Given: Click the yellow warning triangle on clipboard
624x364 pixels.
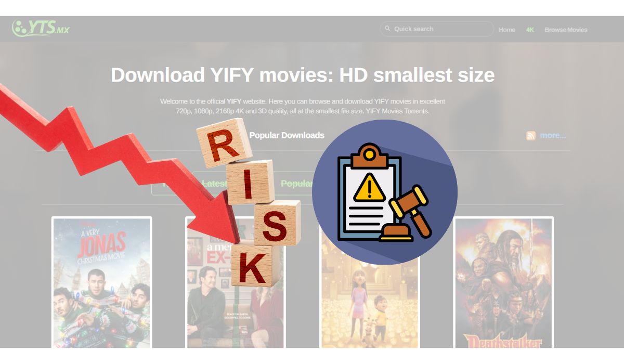Looking at the screenshot, I should tap(369, 188).
